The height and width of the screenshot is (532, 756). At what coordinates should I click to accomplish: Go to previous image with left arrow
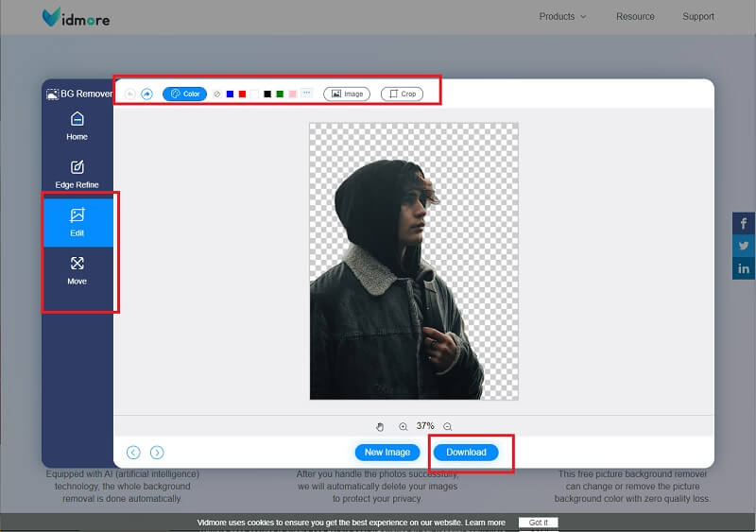coord(133,453)
